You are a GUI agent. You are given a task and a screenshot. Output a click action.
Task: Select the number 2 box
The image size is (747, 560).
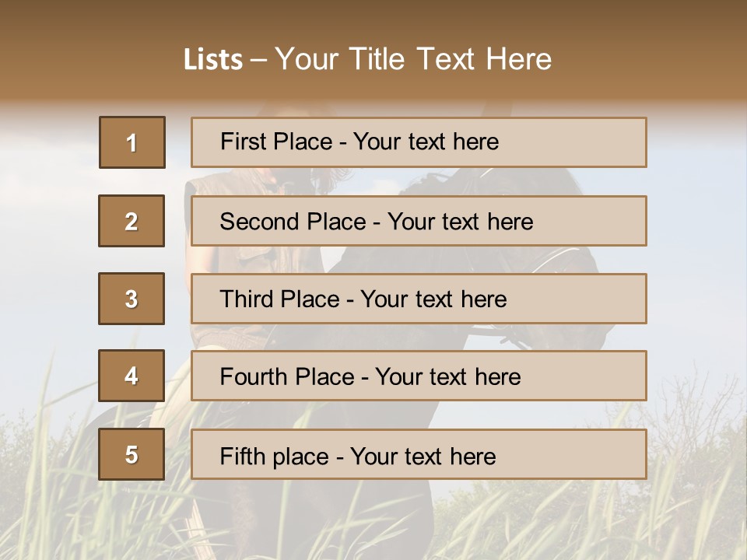pyautogui.click(x=132, y=220)
